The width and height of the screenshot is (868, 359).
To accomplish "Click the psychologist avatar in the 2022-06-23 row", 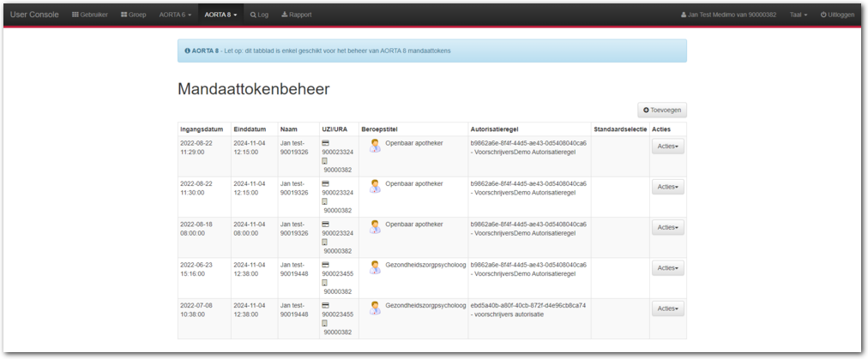I will [x=375, y=267].
